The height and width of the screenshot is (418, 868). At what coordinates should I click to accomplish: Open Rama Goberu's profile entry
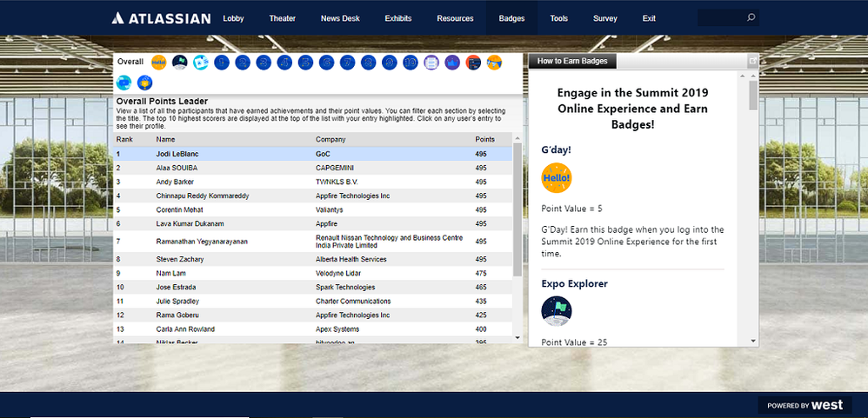[313, 315]
